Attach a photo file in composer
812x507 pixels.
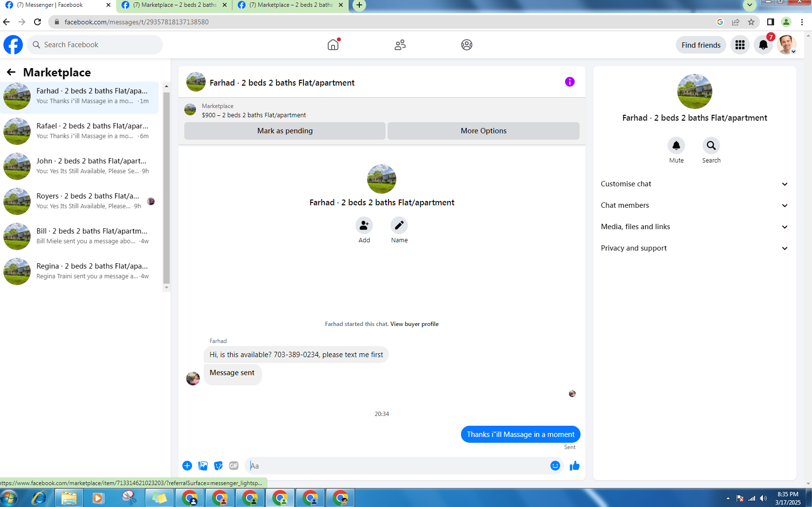click(x=203, y=466)
